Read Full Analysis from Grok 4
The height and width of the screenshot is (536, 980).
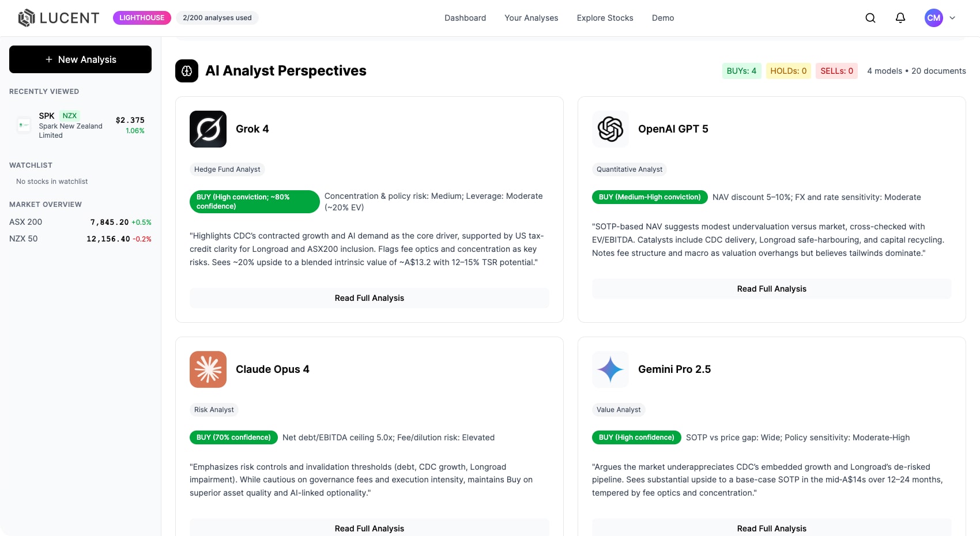tap(370, 298)
